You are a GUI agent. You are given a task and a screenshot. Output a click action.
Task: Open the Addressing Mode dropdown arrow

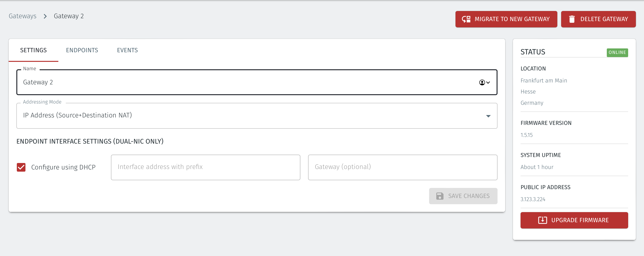488,116
